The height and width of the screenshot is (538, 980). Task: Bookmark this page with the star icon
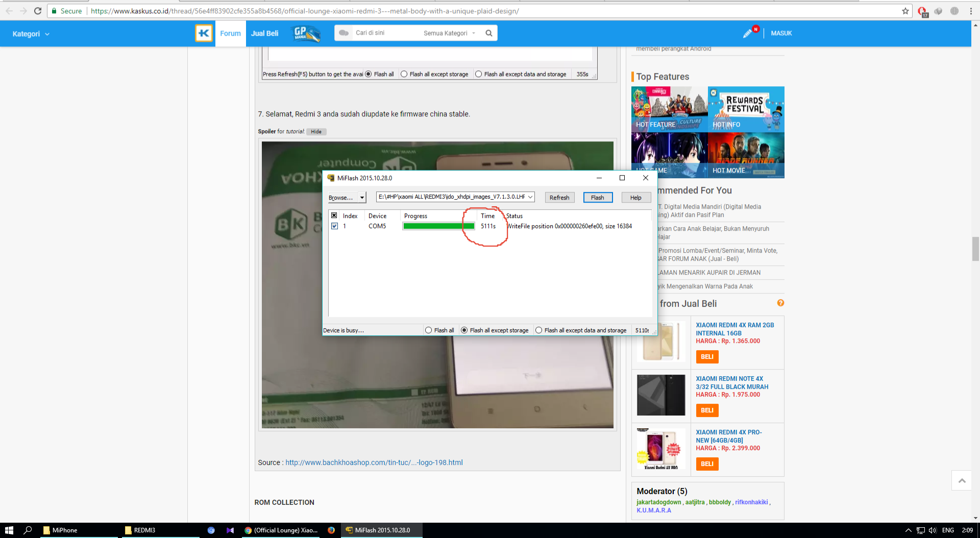coord(905,11)
